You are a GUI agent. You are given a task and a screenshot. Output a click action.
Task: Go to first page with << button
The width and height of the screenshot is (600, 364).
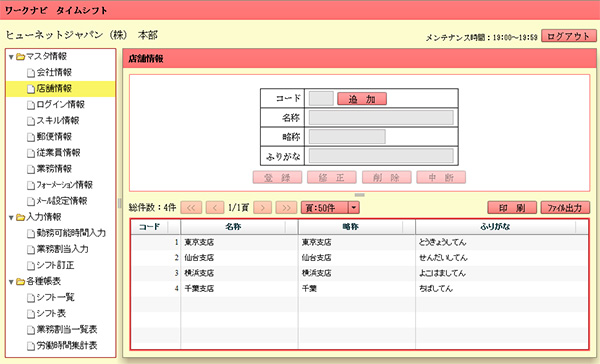191,208
